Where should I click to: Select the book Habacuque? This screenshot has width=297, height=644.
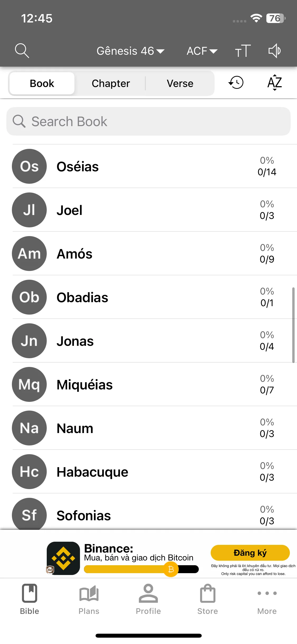coord(155,472)
